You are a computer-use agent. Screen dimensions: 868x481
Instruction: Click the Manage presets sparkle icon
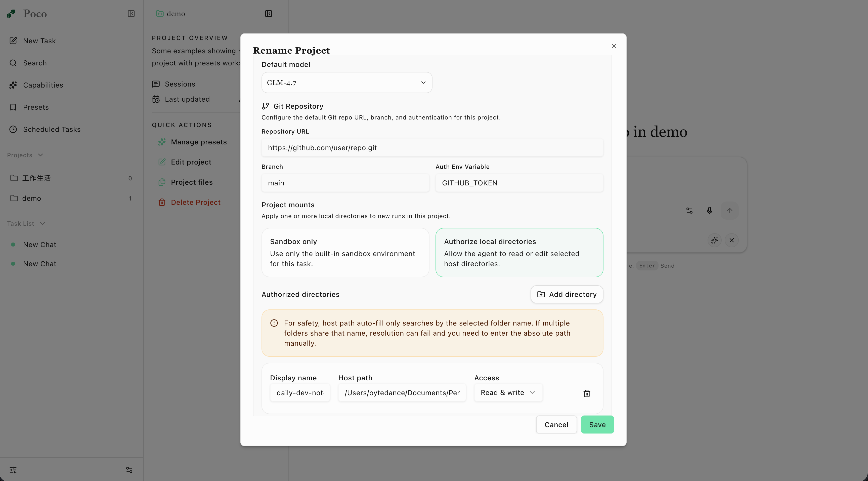(162, 142)
